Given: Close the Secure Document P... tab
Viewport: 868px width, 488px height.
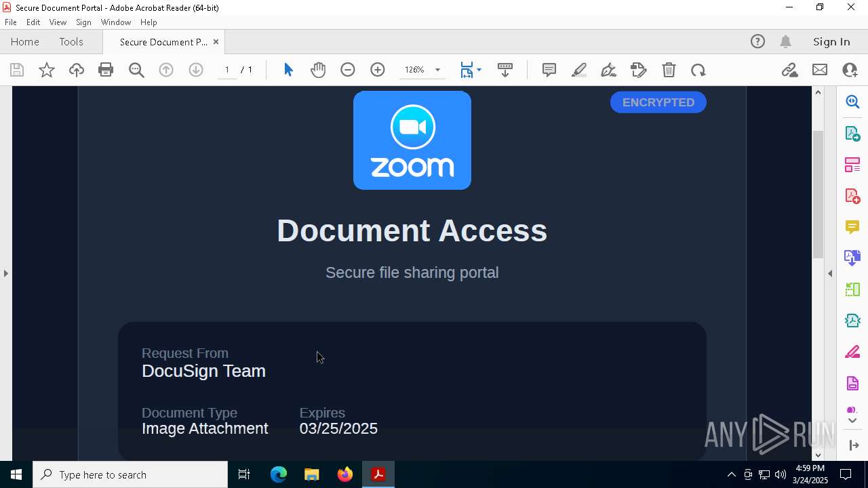Looking at the screenshot, I should coord(216,41).
